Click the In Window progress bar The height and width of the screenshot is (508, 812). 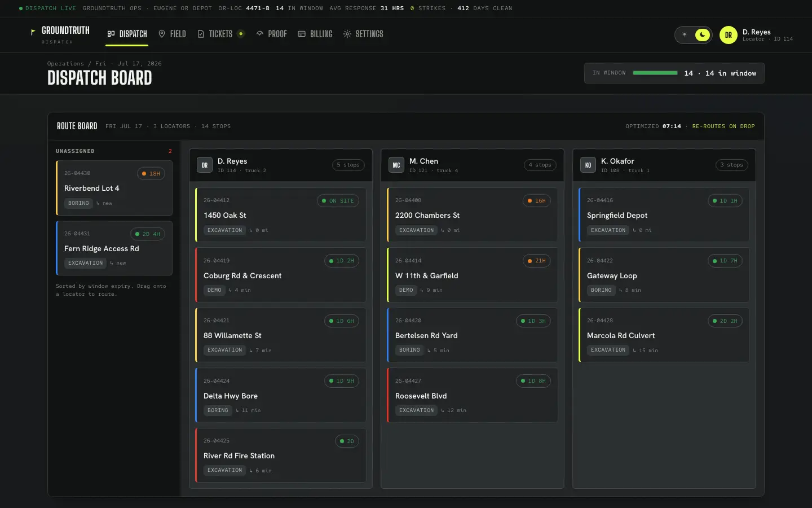point(655,73)
